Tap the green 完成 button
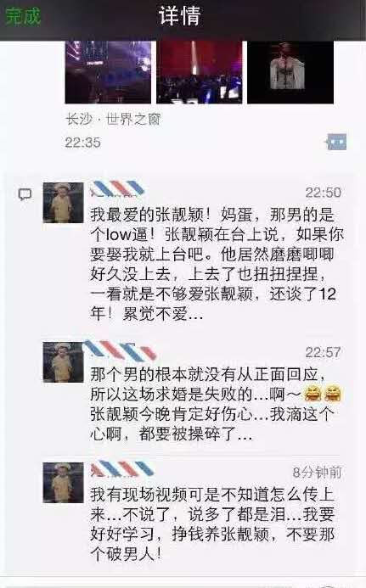The width and height of the screenshot is (366, 588). 23,16
